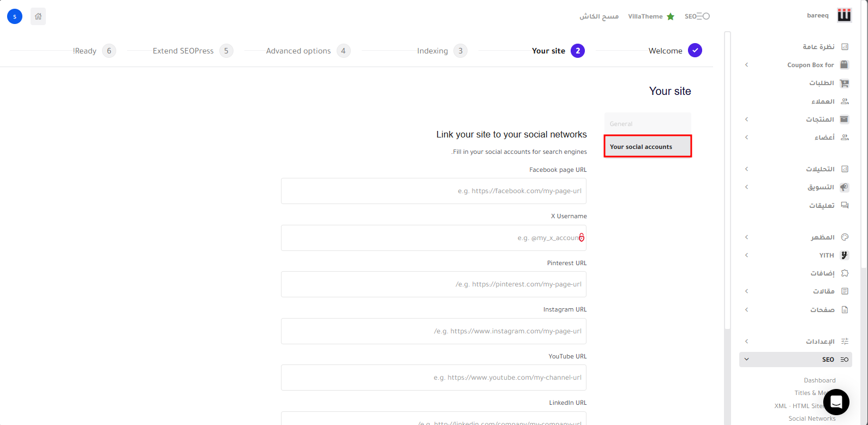Focus the Instagram URL input

coord(433,331)
